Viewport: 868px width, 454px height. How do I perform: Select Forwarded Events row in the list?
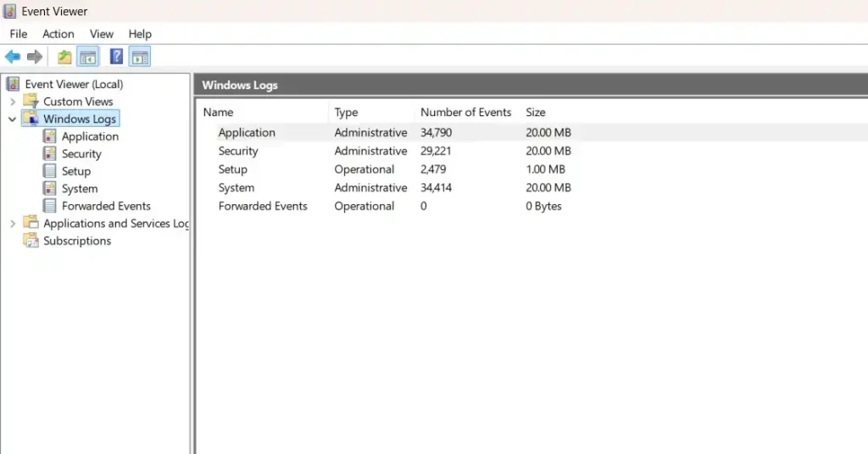point(531,206)
